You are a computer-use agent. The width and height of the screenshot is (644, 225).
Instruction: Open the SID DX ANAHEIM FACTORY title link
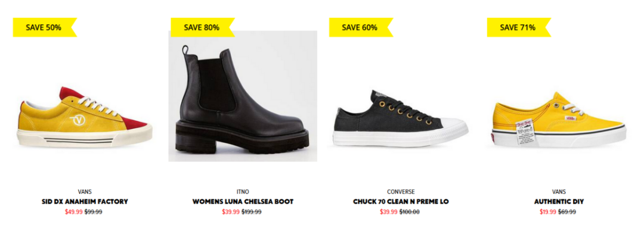pyautogui.click(x=85, y=202)
